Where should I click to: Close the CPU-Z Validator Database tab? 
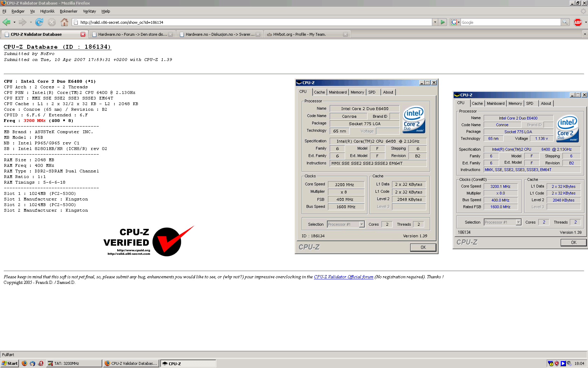pyautogui.click(x=83, y=34)
